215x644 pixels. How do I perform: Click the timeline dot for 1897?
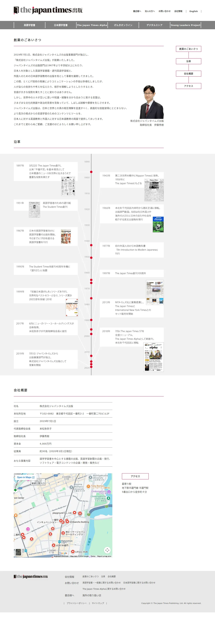91,172
